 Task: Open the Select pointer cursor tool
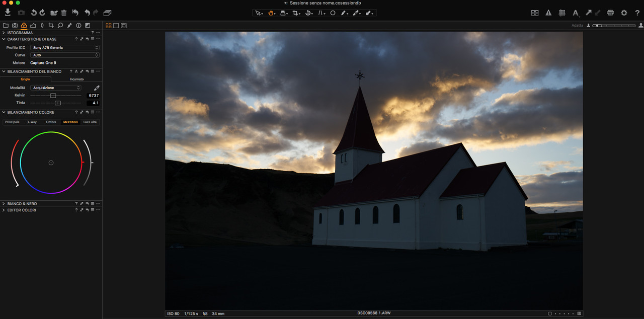[x=259, y=13]
